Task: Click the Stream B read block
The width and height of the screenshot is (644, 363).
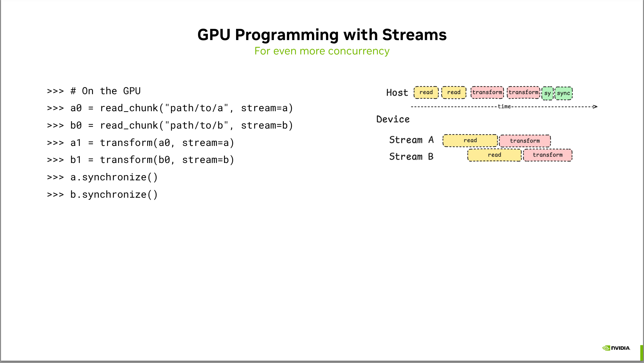Action: [494, 155]
